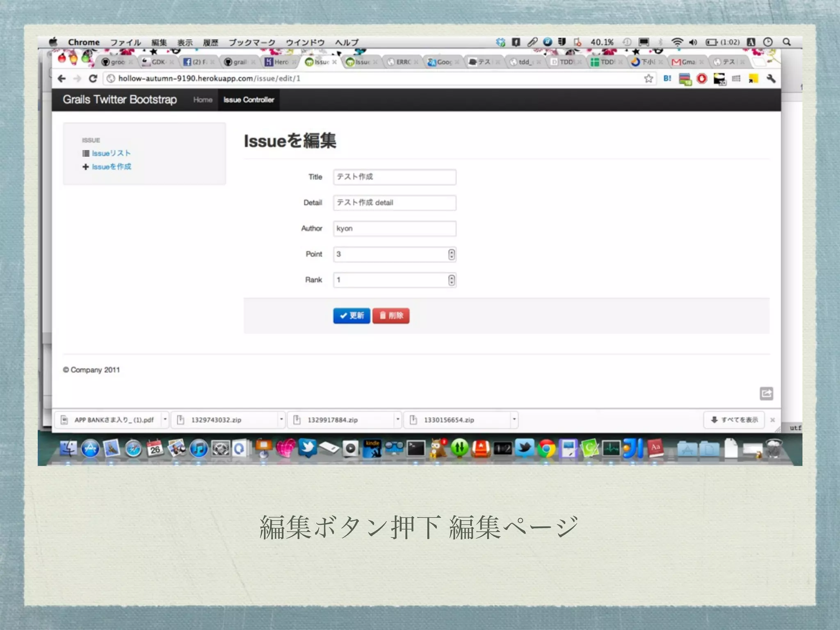Click the browser back arrow
Image resolution: width=840 pixels, height=630 pixels.
point(62,78)
